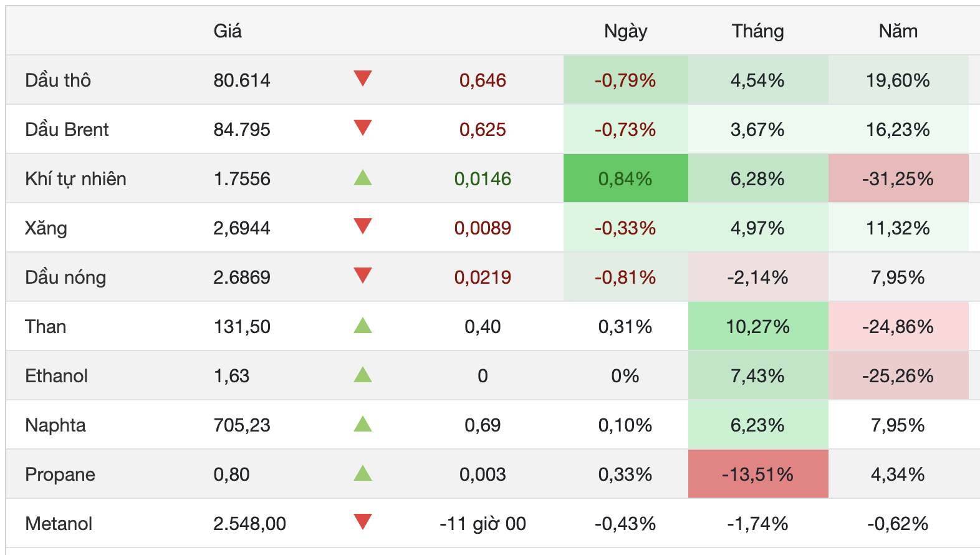Select the price 705,23 for Naphta

point(242,425)
